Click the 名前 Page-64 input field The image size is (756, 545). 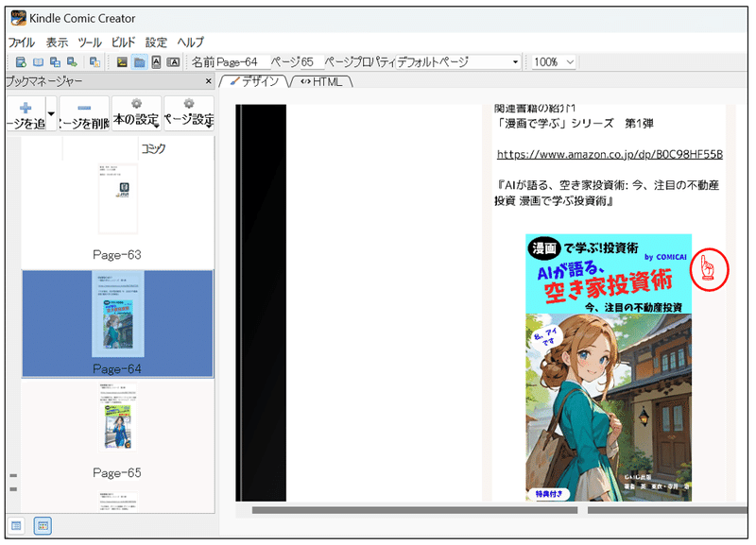tap(243, 62)
